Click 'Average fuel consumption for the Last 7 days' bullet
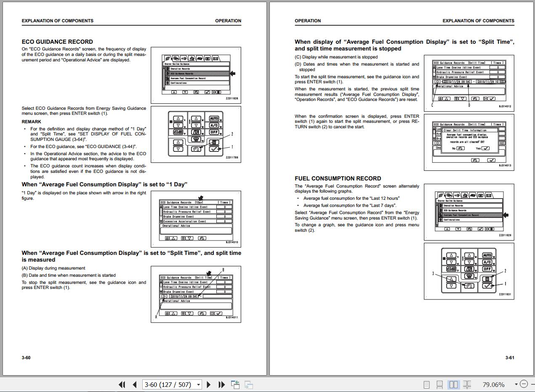535x392 pixels. pos(350,205)
